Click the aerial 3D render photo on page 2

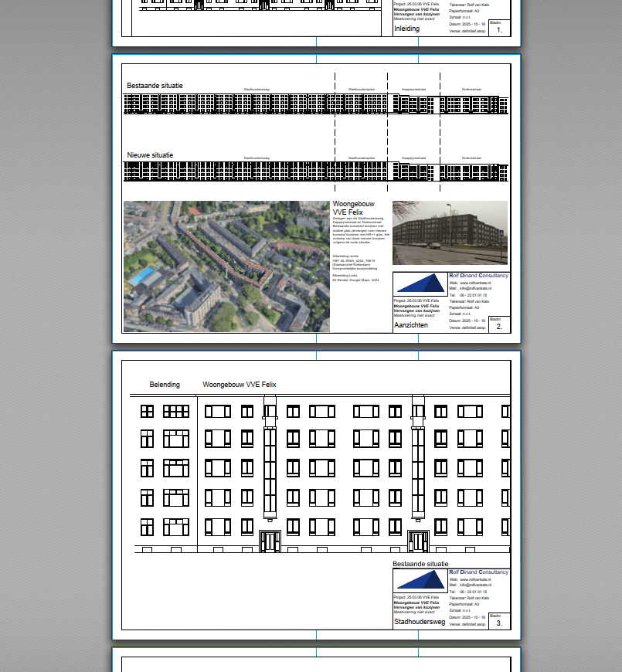coord(226,266)
